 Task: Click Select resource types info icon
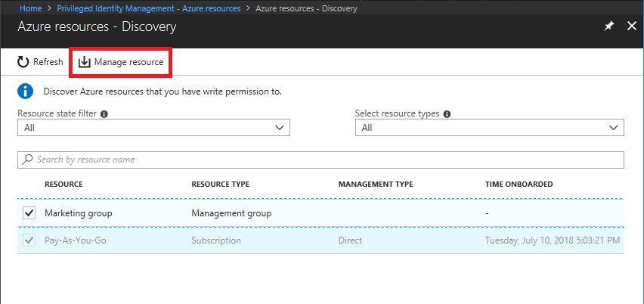447,114
